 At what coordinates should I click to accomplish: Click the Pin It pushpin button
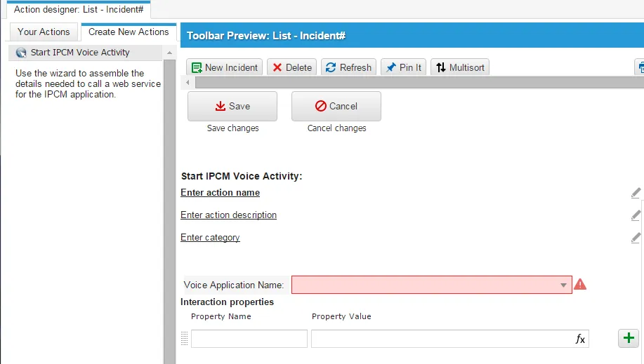[403, 67]
